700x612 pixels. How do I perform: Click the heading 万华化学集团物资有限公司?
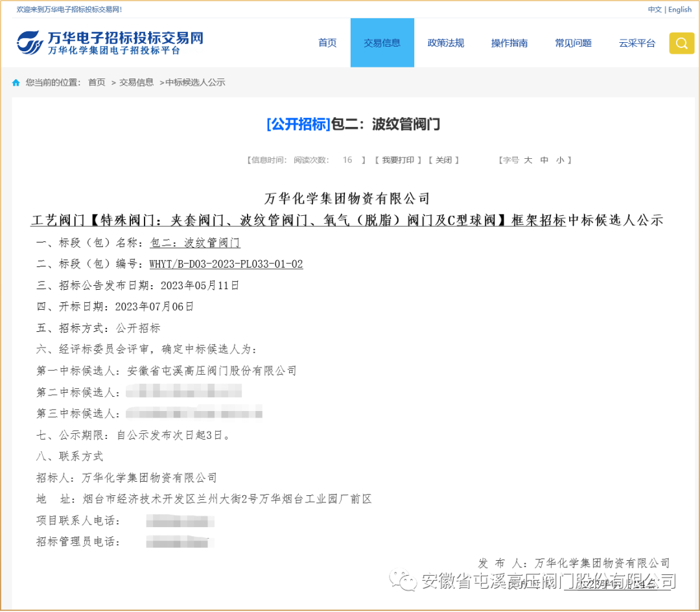tap(347, 198)
